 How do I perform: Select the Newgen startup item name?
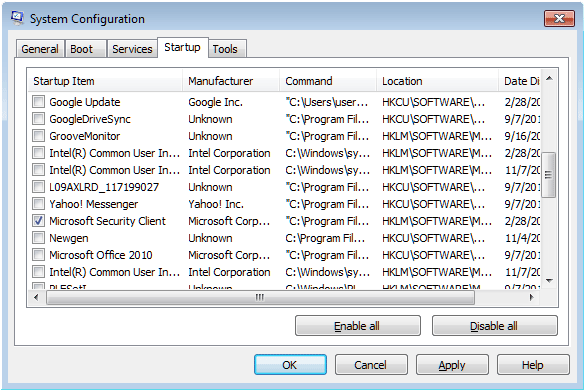[x=69, y=238]
